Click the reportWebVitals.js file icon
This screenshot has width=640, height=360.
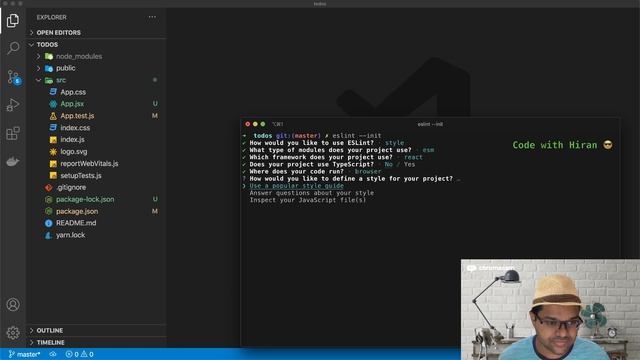53,164
